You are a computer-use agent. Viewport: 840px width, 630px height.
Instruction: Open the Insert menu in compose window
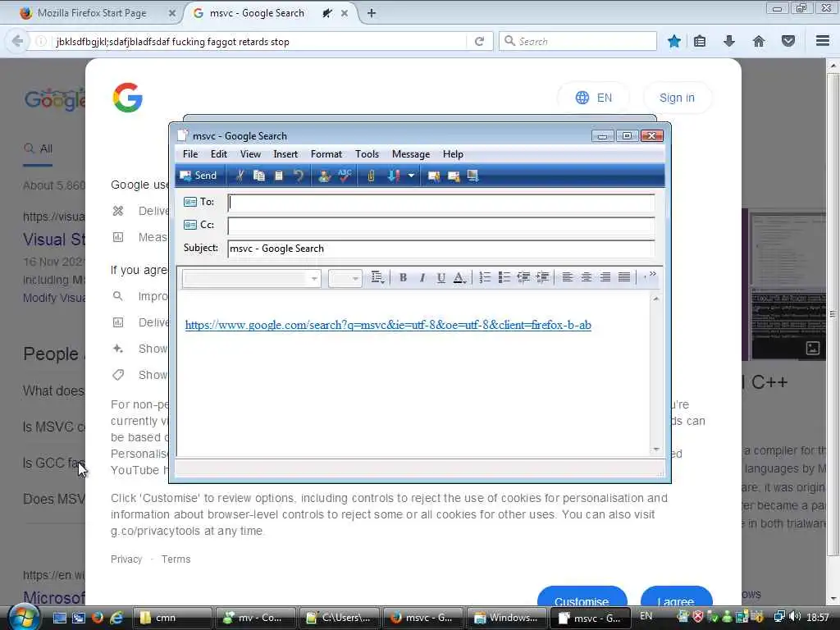(285, 154)
